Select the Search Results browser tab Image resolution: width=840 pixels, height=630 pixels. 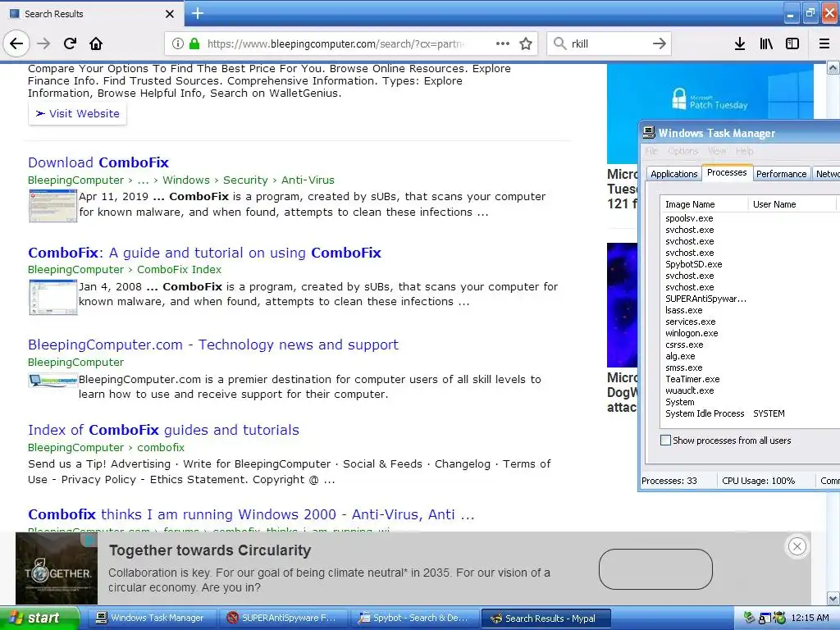tap(91, 14)
